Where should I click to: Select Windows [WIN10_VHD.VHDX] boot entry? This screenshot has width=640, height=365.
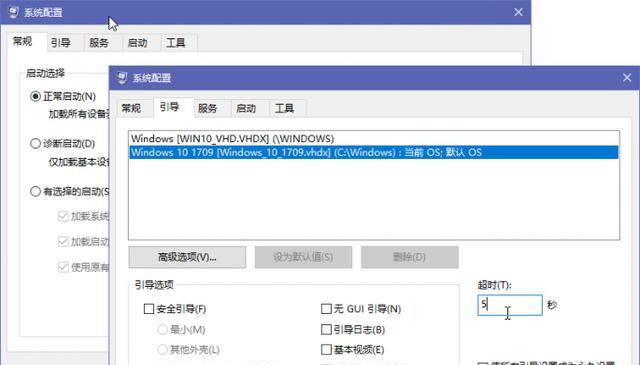[373, 138]
